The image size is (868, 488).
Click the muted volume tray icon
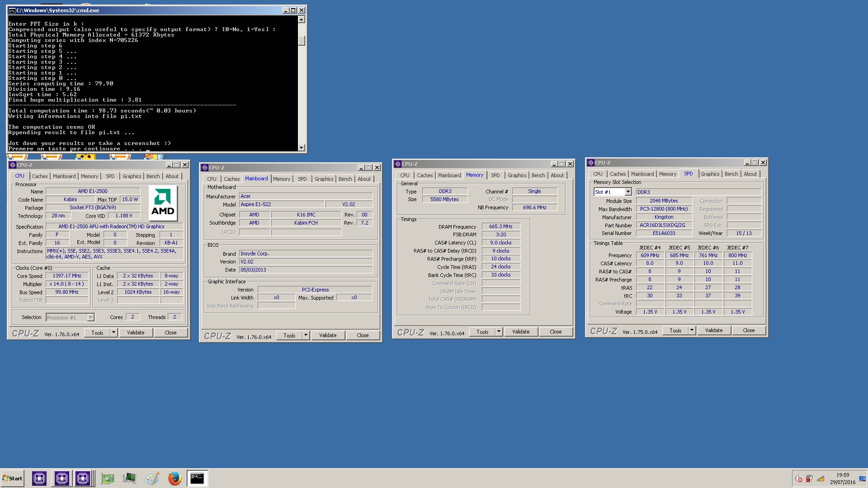point(799,479)
